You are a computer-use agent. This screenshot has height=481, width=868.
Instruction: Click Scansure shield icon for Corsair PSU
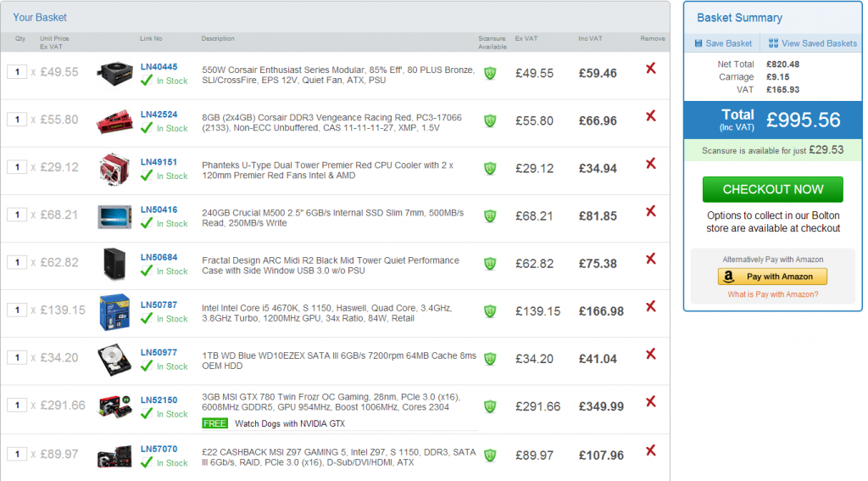pos(490,73)
